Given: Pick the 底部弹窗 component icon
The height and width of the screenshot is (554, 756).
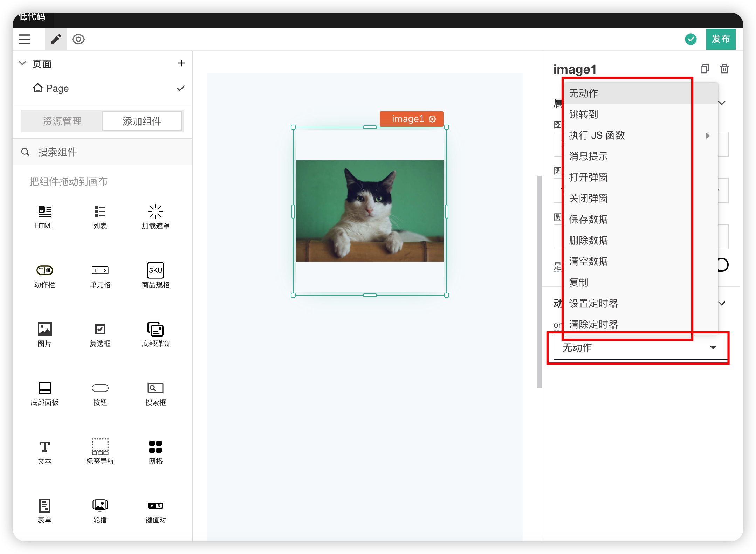Looking at the screenshot, I should coord(156,329).
